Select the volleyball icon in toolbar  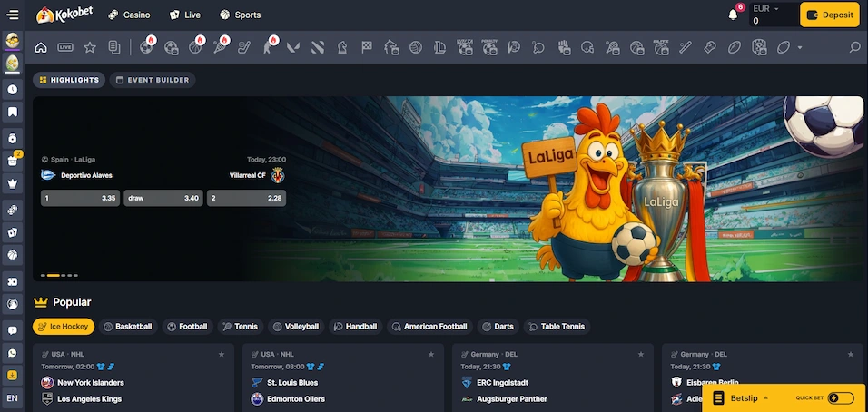pyautogui.click(x=415, y=47)
